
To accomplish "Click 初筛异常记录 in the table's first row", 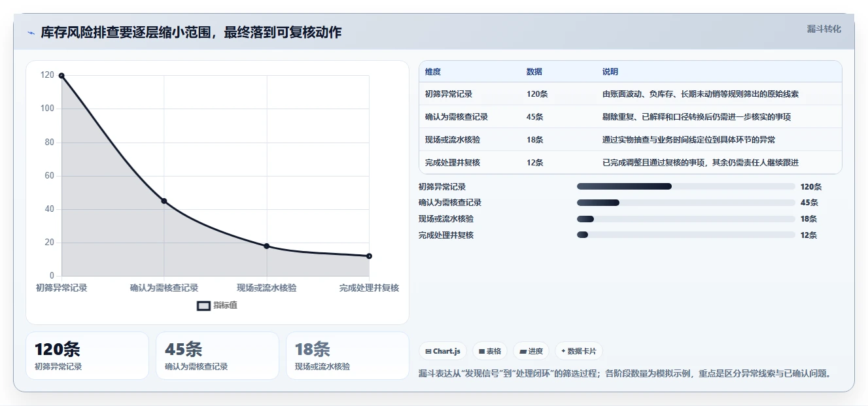I will pyautogui.click(x=449, y=94).
